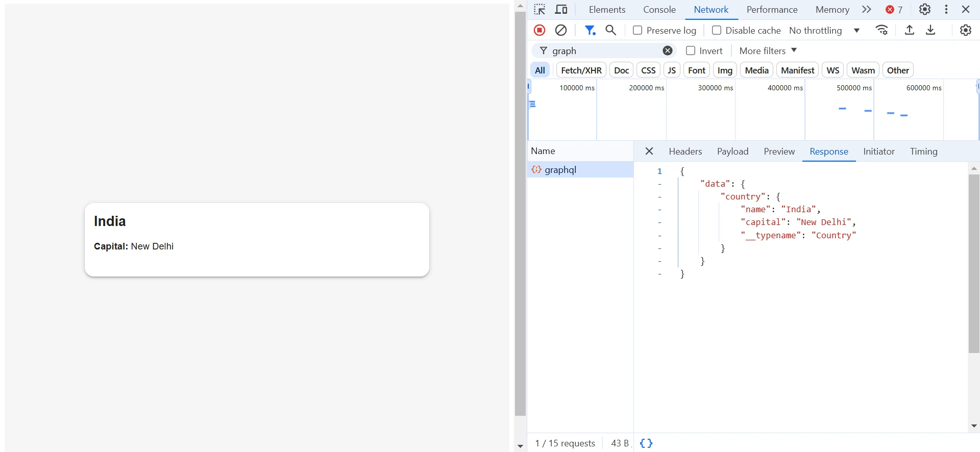Screen dimensions: 980x452
Task: Select the Response tab
Action: 829,152
